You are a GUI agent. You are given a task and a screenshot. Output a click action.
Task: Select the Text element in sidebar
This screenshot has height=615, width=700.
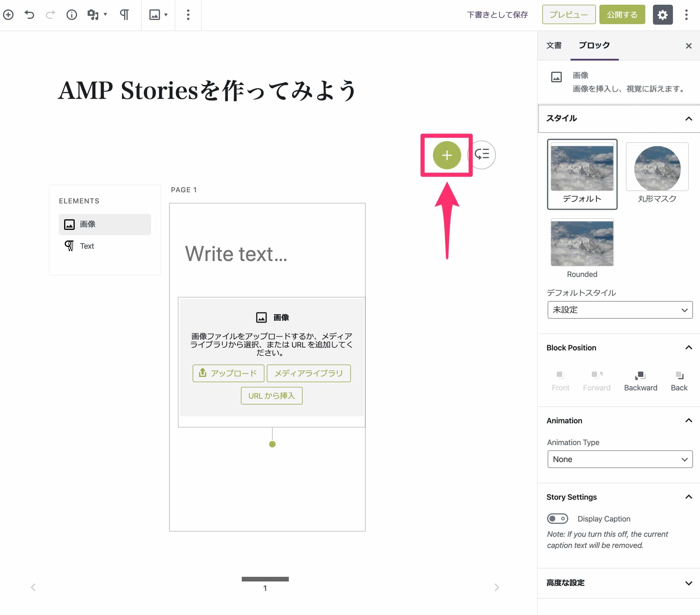coord(87,246)
